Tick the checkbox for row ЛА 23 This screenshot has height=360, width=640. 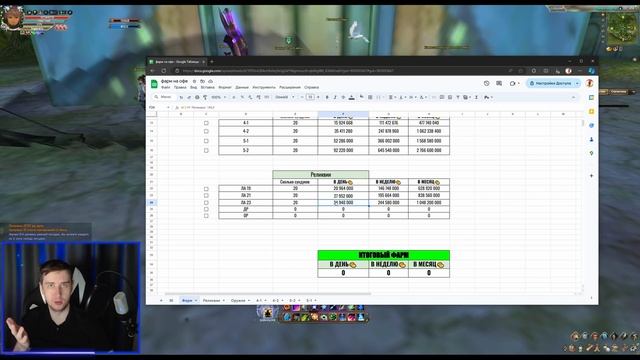pos(206,202)
